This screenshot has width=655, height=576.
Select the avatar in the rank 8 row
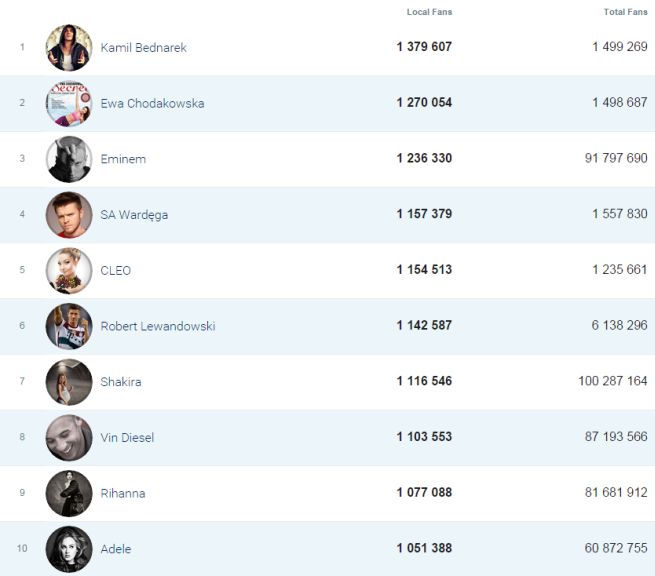click(68, 437)
